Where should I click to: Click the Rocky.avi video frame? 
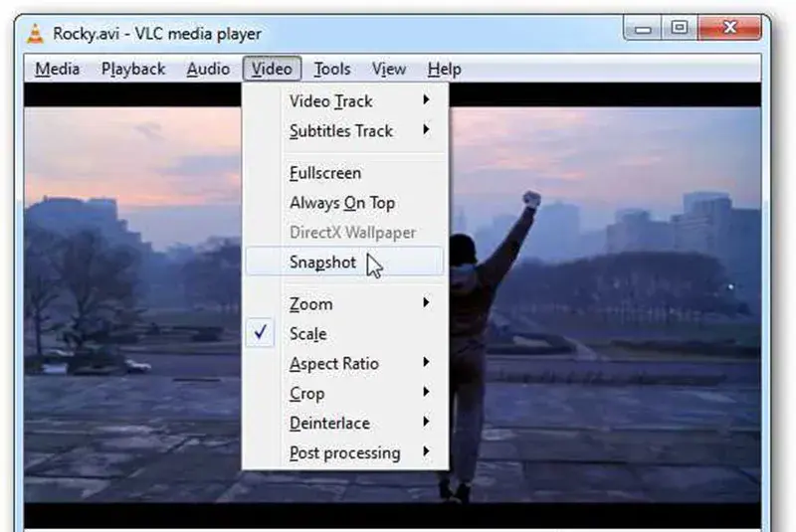[604, 304]
